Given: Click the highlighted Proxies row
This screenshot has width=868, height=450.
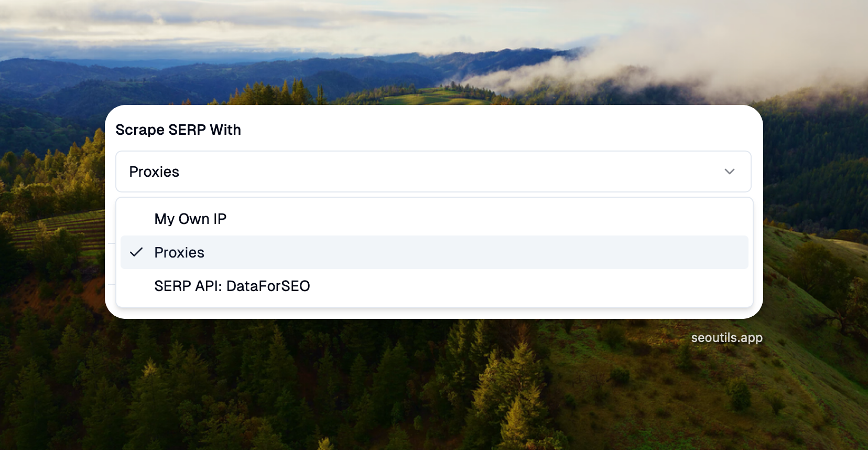Looking at the screenshot, I should tap(434, 252).
